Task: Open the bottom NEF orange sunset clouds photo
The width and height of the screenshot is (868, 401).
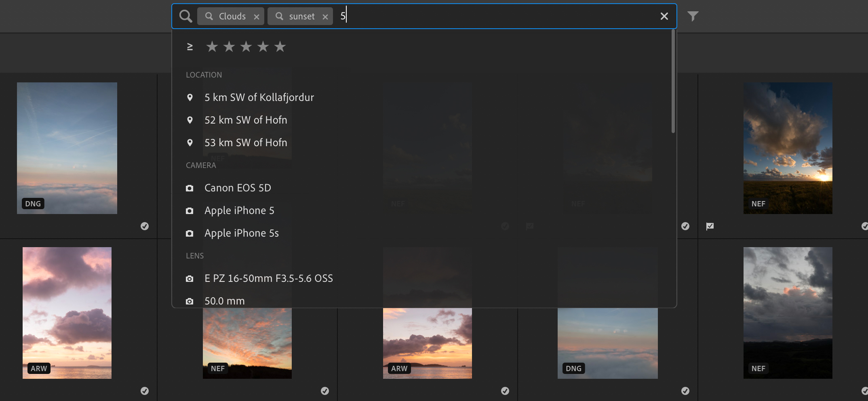Action: click(247, 343)
